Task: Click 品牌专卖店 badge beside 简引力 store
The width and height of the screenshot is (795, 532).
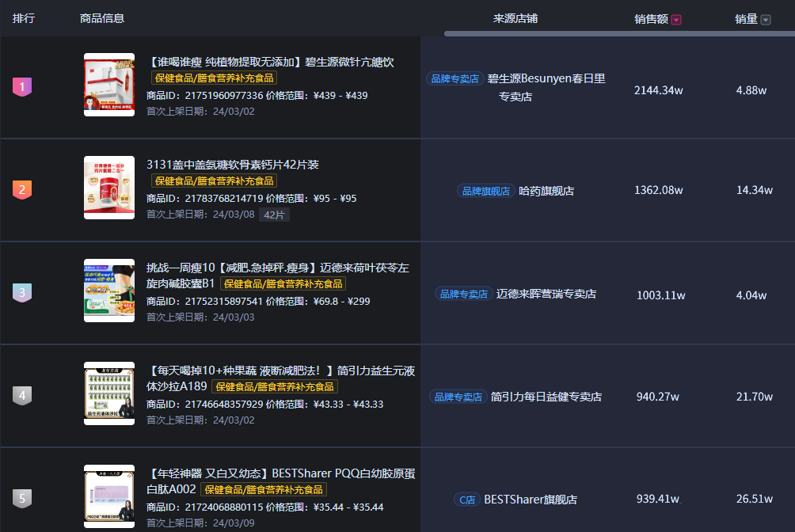Action: [x=458, y=397]
